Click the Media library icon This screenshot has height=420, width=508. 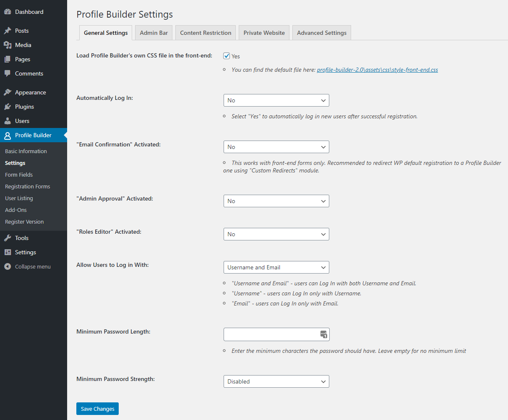pos(8,45)
